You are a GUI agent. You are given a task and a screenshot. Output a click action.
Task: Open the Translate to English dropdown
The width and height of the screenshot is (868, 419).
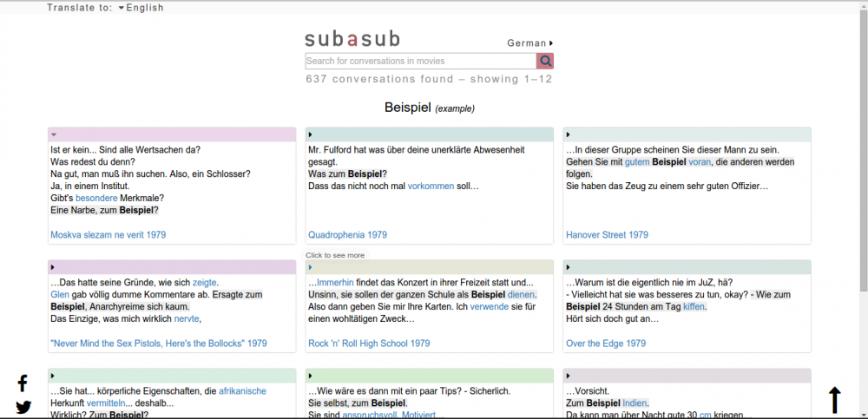click(144, 8)
